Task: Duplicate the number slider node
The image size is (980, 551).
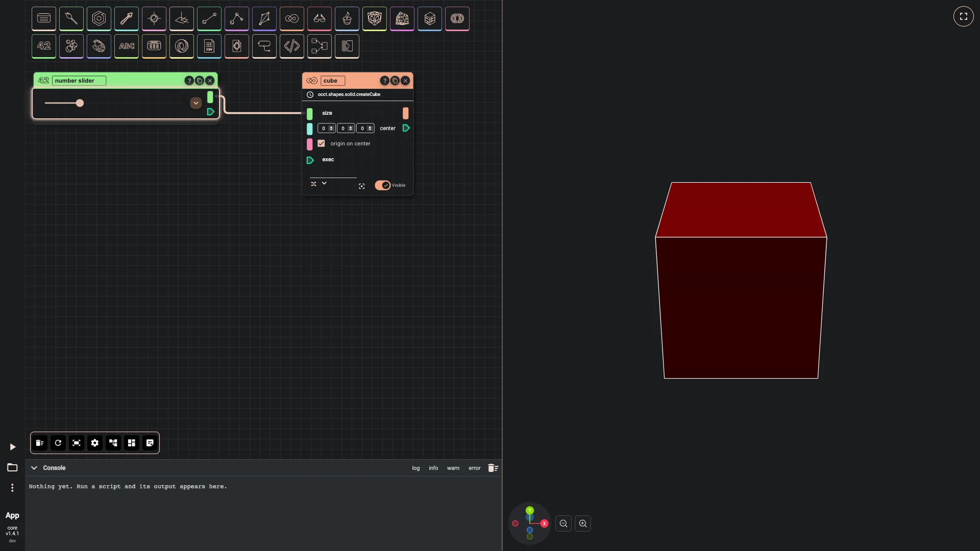Action: coord(200,81)
